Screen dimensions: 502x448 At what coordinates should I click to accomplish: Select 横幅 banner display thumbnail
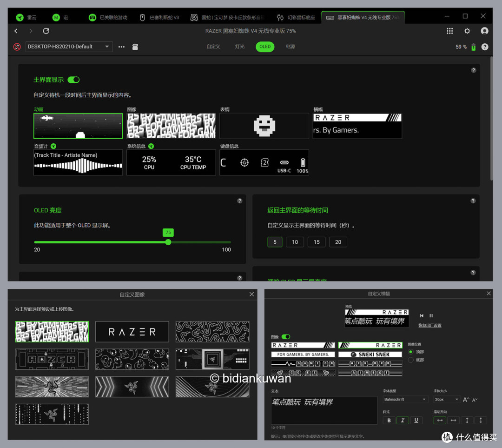tap(357, 126)
